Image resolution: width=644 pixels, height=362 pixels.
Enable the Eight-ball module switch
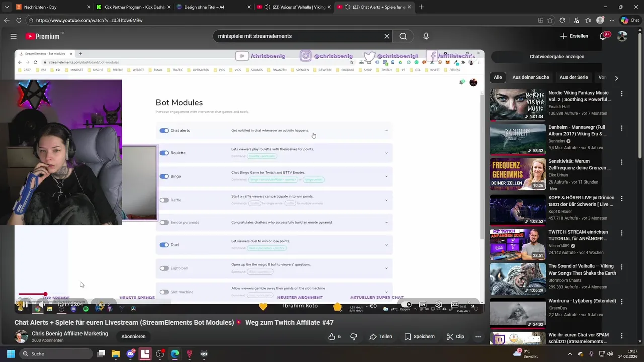pyautogui.click(x=164, y=268)
